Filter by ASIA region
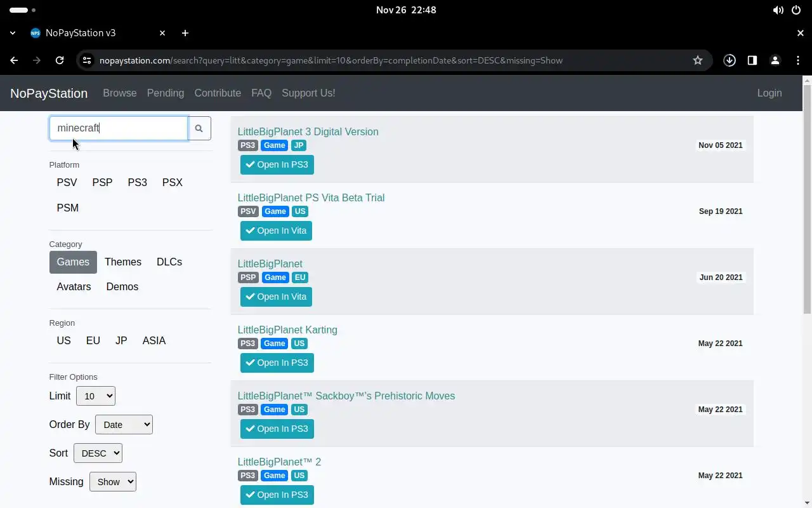 coord(154,341)
